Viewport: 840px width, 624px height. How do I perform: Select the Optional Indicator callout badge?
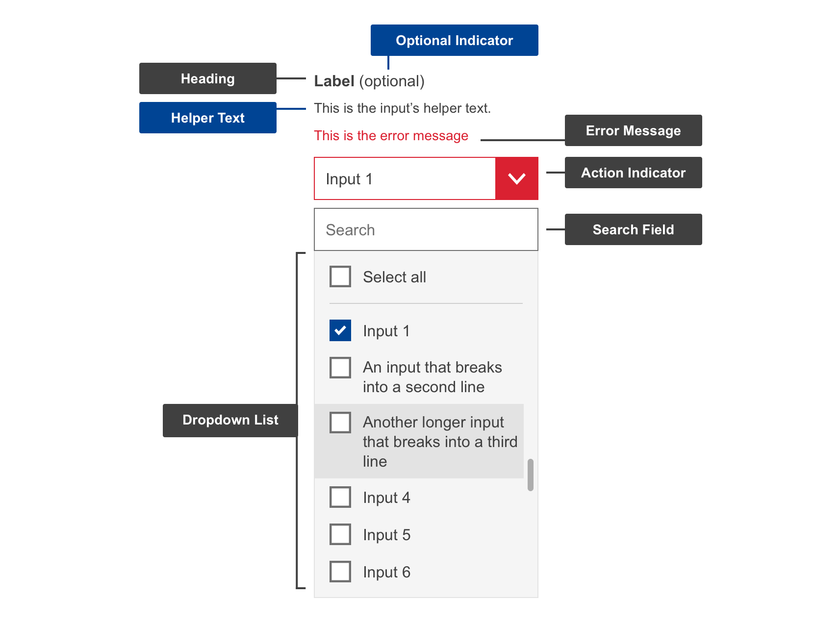[454, 40]
